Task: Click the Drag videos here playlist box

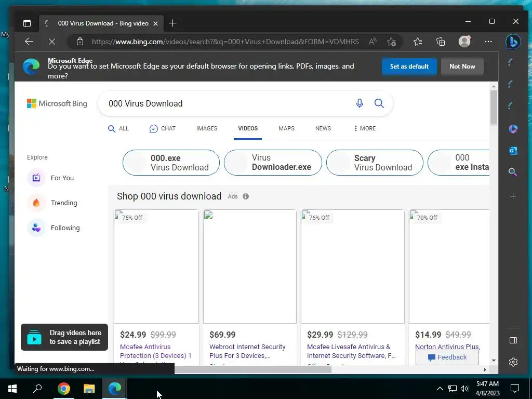Action: pos(64,337)
